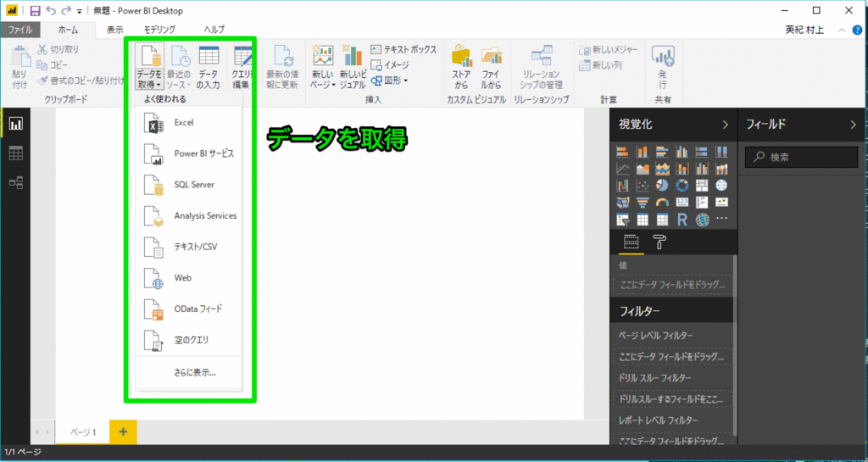Screen dimensions: 868x462
Task: Select the area chart visual
Action: click(x=643, y=169)
